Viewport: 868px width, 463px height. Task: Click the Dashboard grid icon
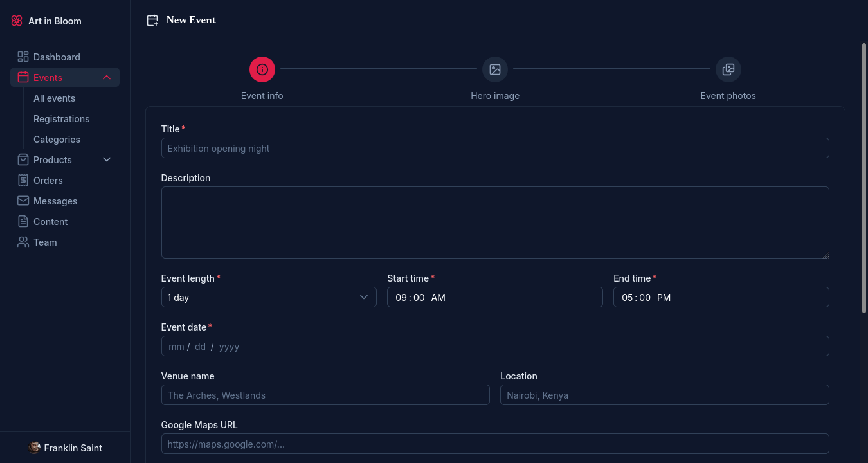point(23,57)
